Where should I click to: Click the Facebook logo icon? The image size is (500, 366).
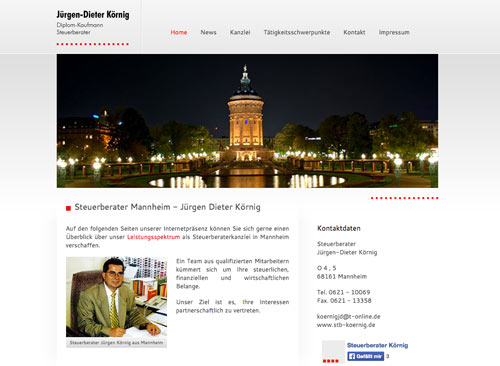(352, 356)
